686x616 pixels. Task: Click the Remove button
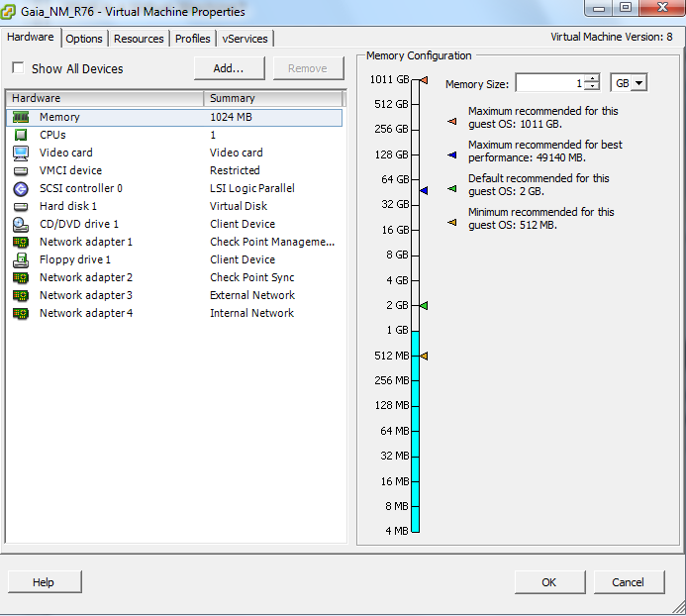308,68
